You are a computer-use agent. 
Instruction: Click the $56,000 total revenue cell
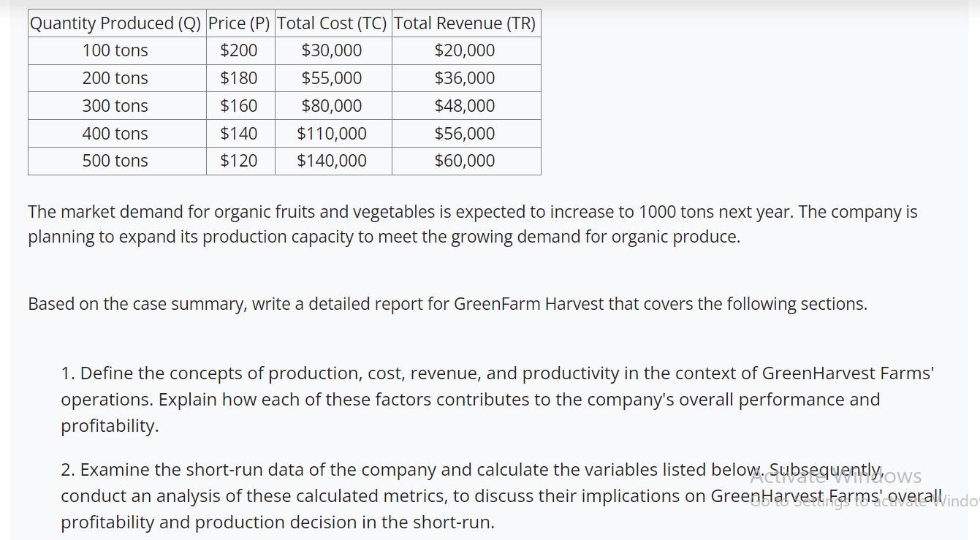click(x=465, y=134)
